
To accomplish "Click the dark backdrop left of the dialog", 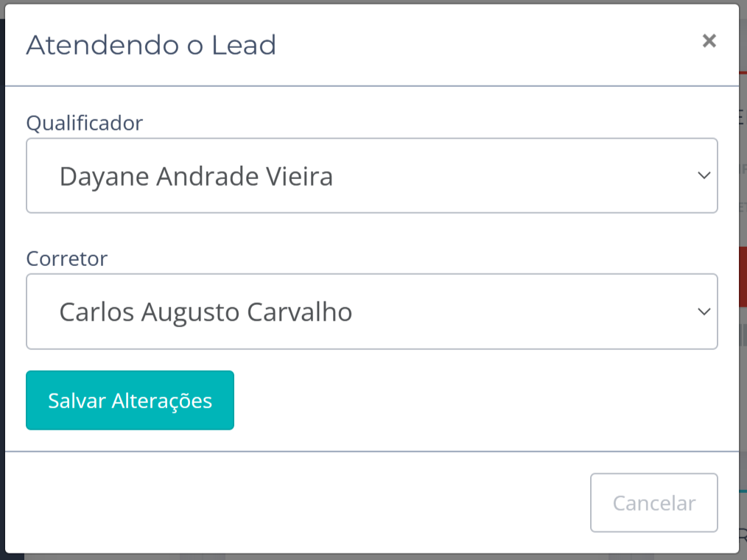I will [x=2, y=295].
